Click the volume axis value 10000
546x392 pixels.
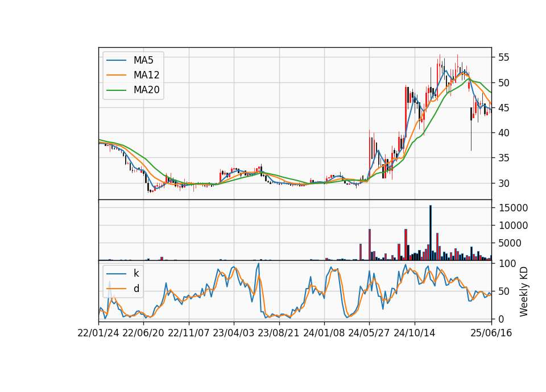(513, 226)
